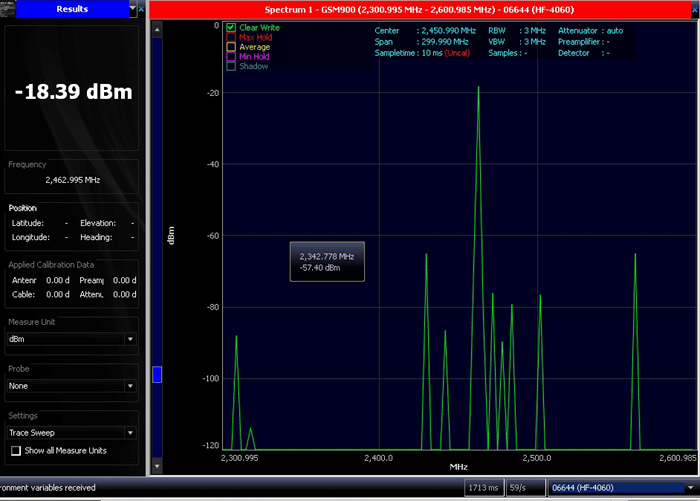Enable the Min Hold trace checkbox
700x501 pixels.
pyautogui.click(x=231, y=57)
